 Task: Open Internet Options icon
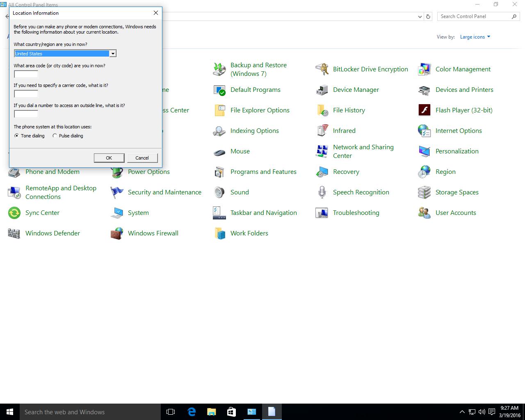[425, 131]
